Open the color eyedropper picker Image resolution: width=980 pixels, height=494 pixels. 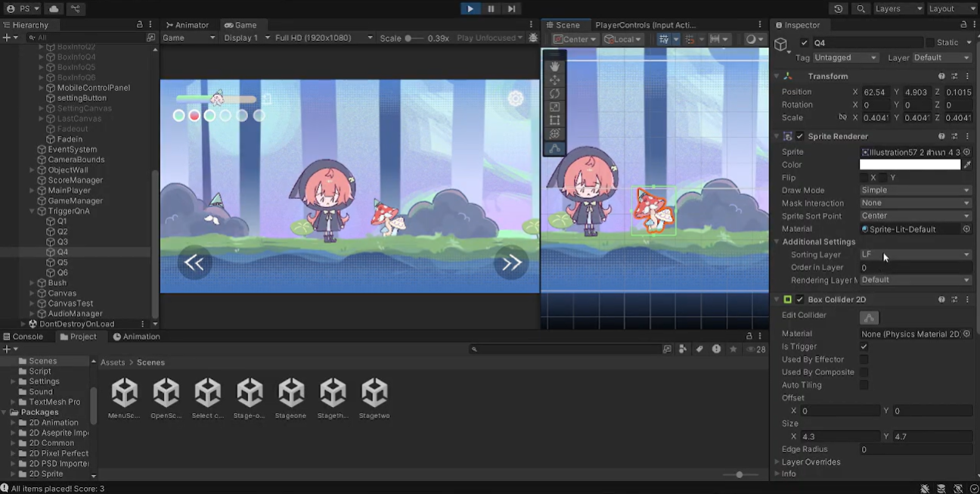point(967,165)
